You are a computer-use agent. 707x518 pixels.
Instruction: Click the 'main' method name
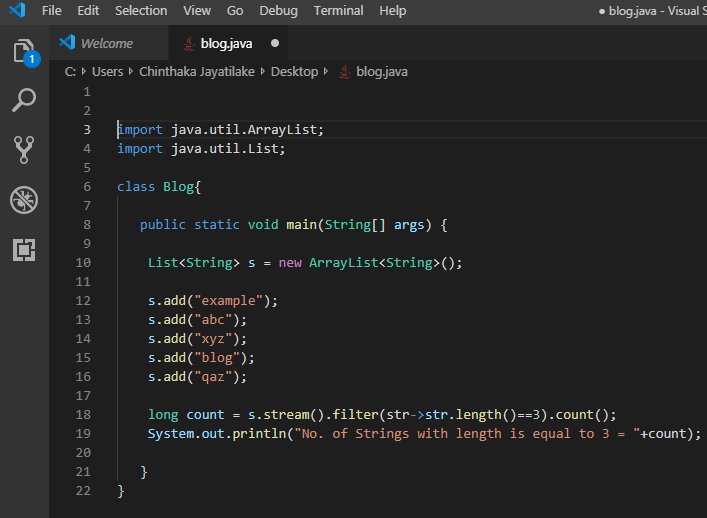click(302, 225)
